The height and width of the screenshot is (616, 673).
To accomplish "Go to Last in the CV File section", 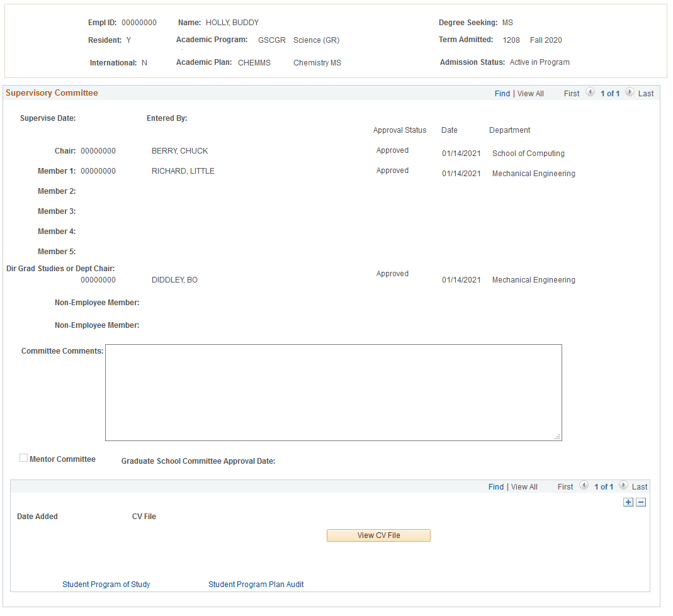I will coord(640,487).
